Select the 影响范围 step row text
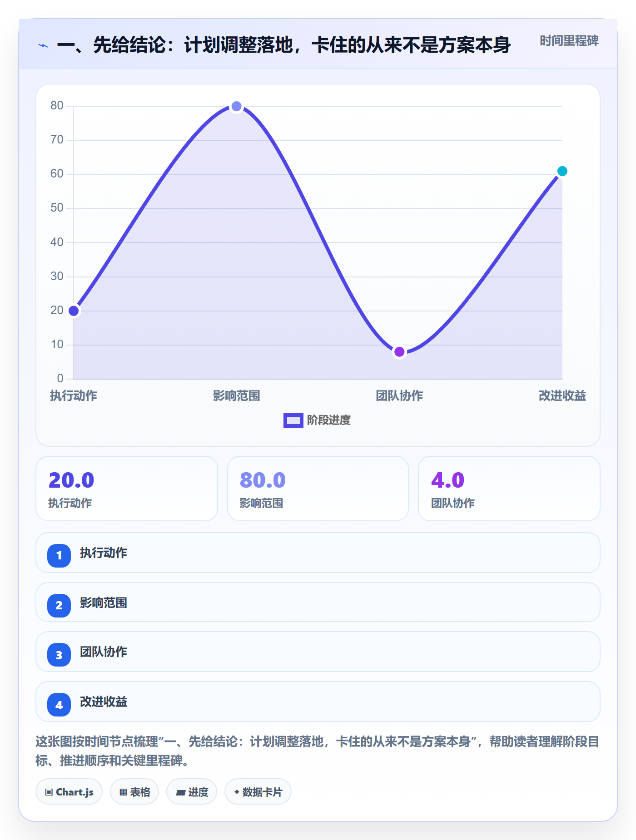The image size is (636, 840). click(x=104, y=603)
